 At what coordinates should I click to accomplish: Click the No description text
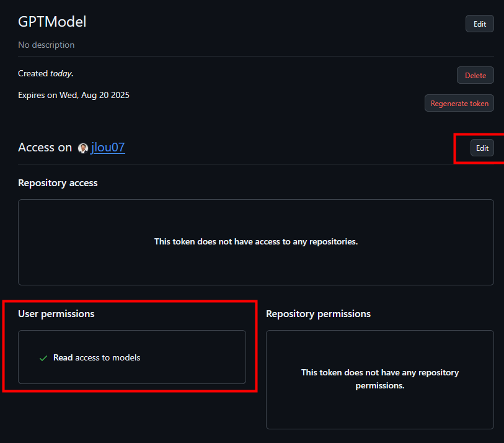(46, 45)
